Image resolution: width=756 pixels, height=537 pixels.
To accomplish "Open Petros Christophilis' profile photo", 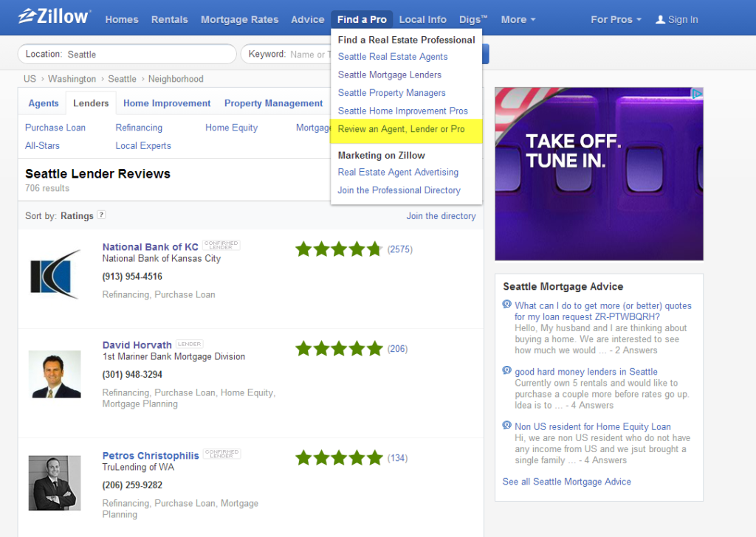I will (x=55, y=483).
